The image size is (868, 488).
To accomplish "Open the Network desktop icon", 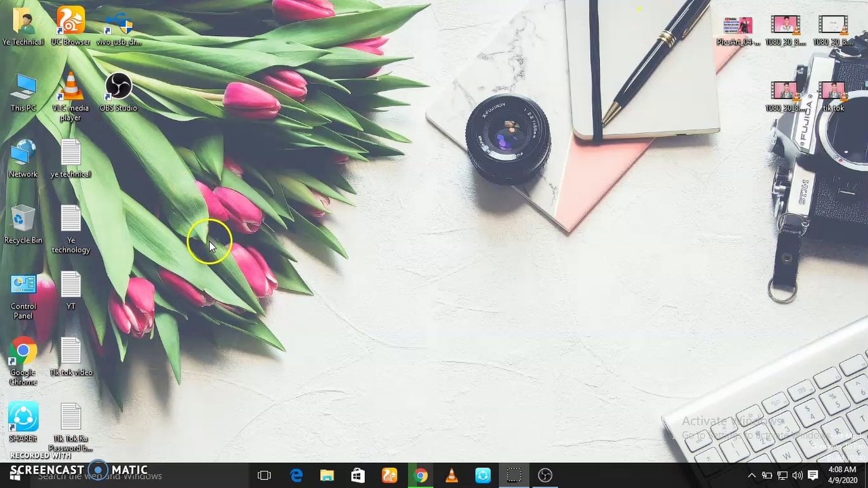I will 23,159.
